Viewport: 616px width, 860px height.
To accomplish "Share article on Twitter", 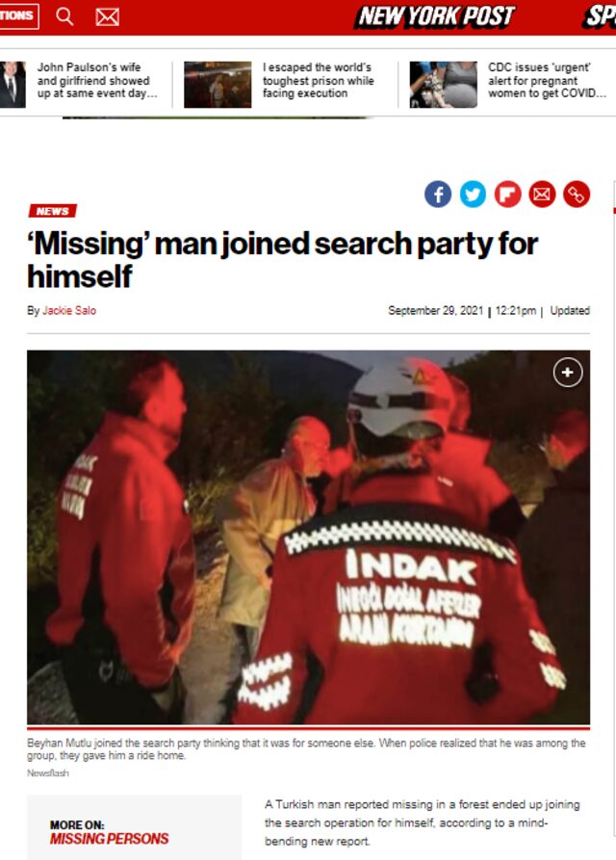I will coord(473,195).
